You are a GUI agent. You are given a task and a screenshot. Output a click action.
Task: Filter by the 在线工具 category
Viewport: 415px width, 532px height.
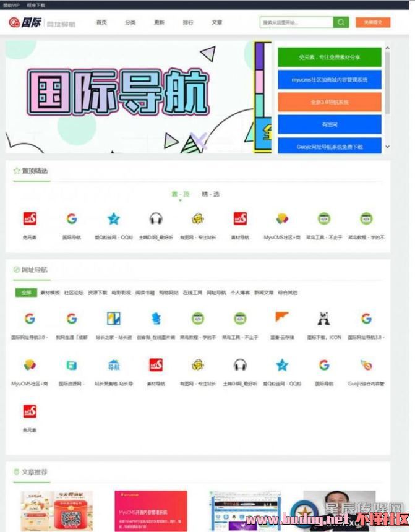(192, 293)
